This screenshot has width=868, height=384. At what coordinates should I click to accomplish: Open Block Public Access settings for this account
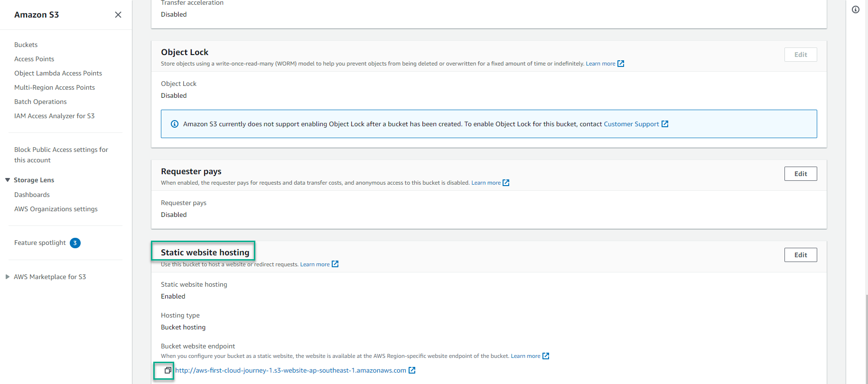pyautogui.click(x=61, y=155)
